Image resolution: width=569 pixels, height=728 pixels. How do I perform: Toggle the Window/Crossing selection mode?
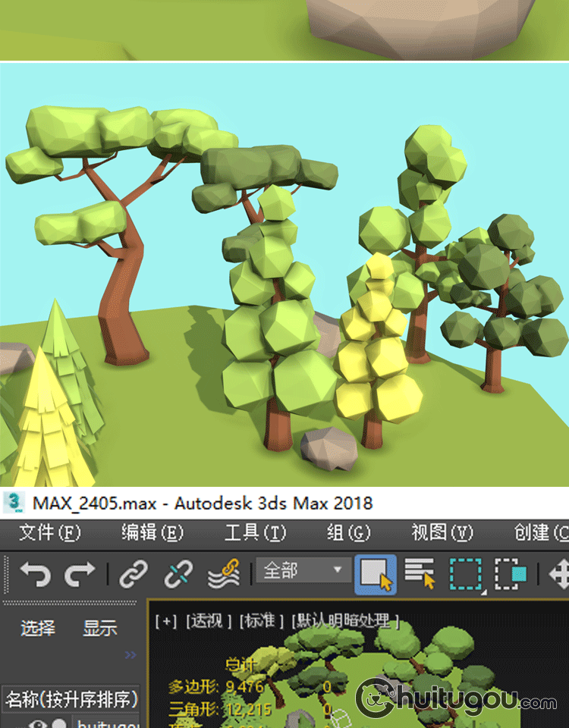tap(511, 574)
